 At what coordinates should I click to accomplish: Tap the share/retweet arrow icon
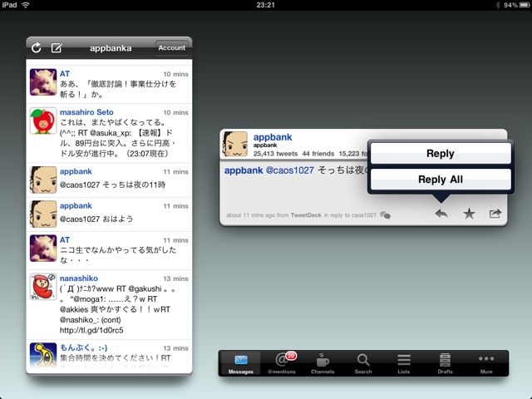pyautogui.click(x=495, y=214)
